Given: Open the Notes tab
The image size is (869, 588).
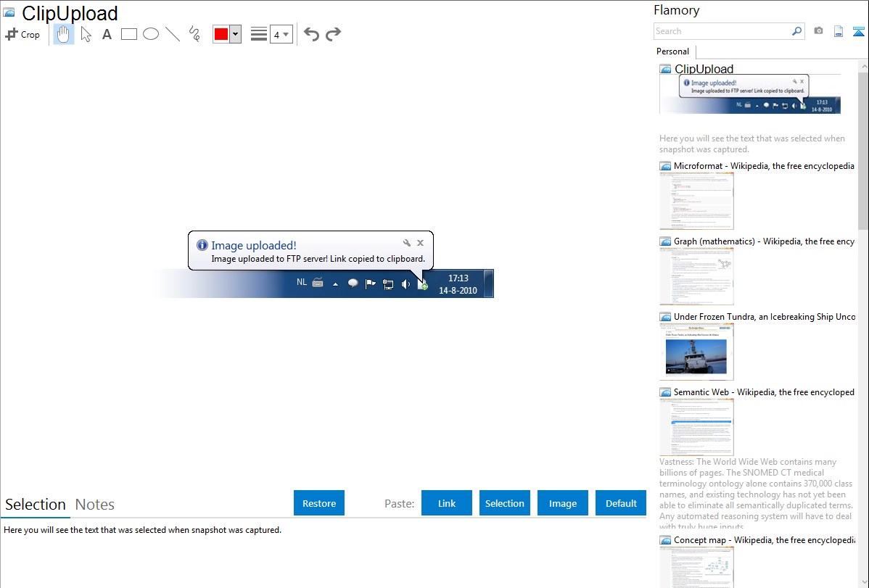Looking at the screenshot, I should pyautogui.click(x=95, y=505).
